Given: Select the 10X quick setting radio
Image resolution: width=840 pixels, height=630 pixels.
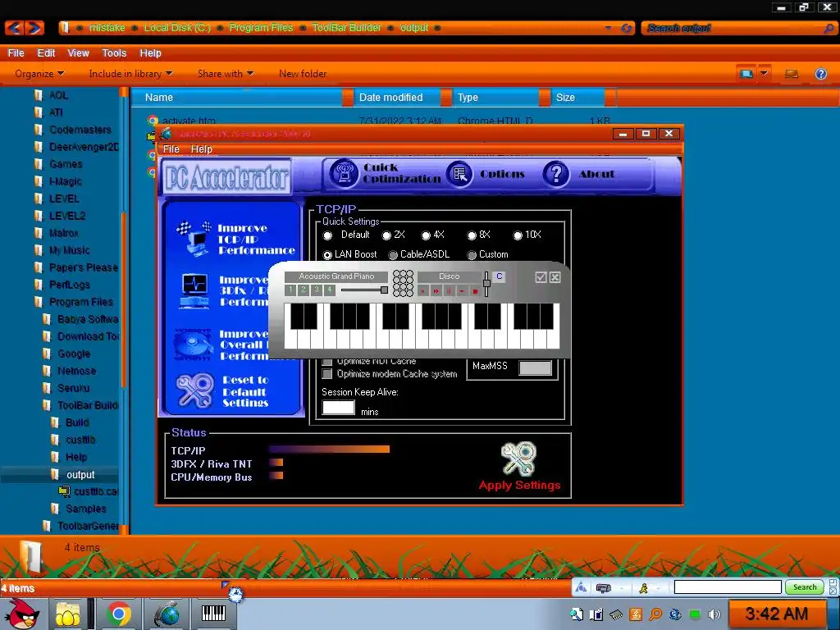Looking at the screenshot, I should click(x=518, y=235).
